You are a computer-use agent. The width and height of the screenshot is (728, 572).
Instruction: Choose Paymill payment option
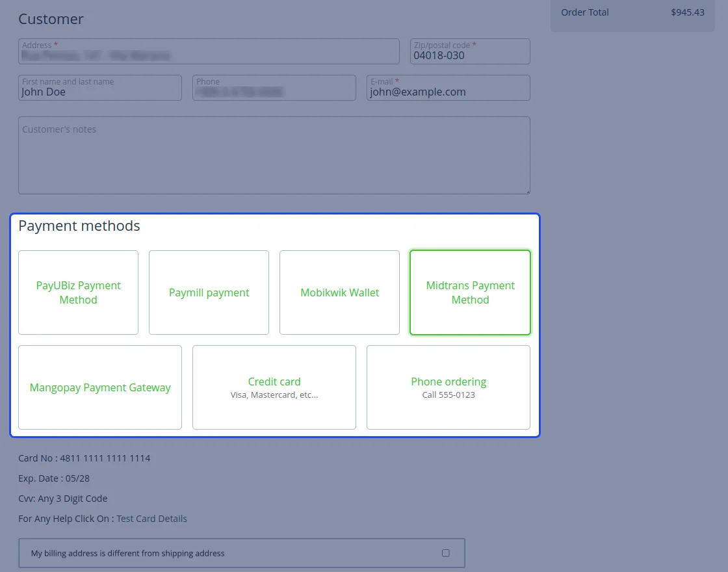209,292
